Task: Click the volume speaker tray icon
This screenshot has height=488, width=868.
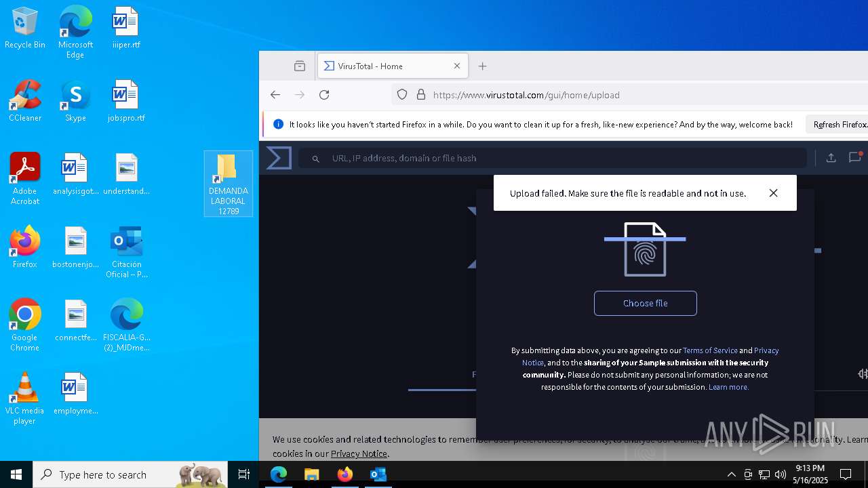Action: click(781, 474)
